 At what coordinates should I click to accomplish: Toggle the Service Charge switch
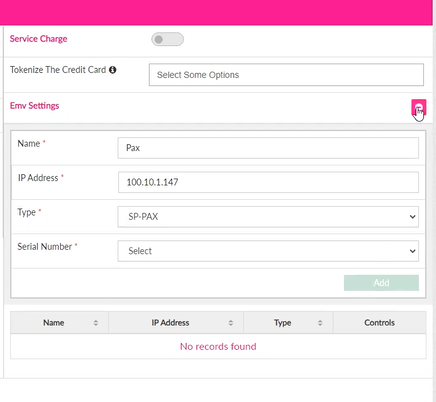point(167,39)
